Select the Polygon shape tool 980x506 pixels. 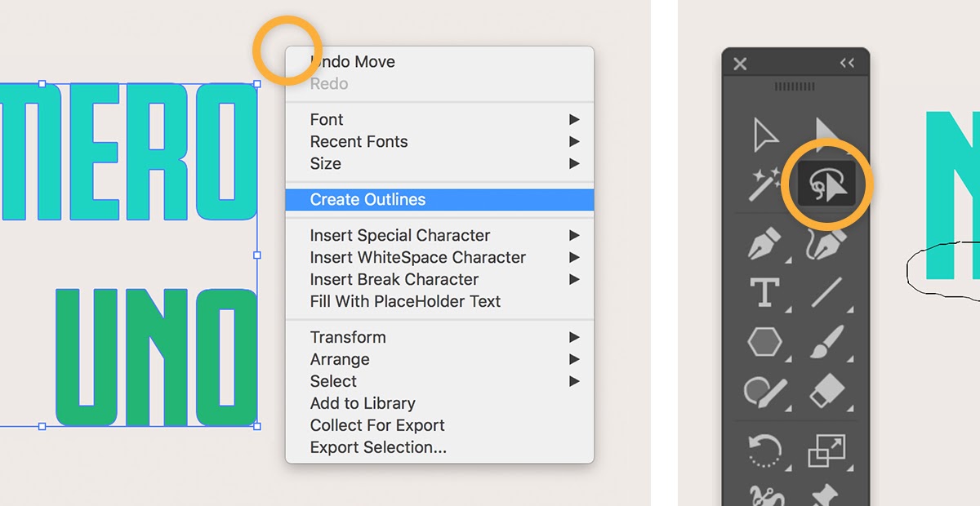click(x=765, y=342)
